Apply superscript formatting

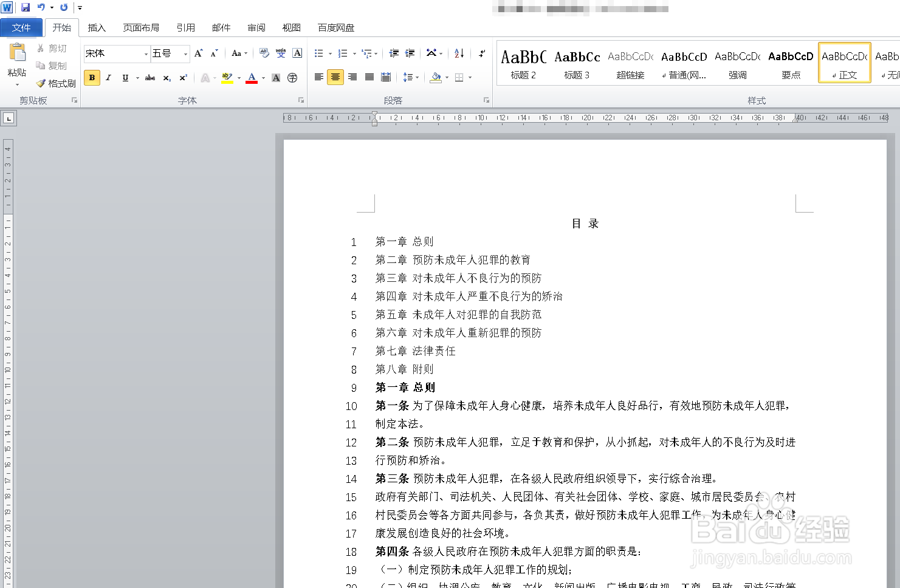(x=182, y=78)
